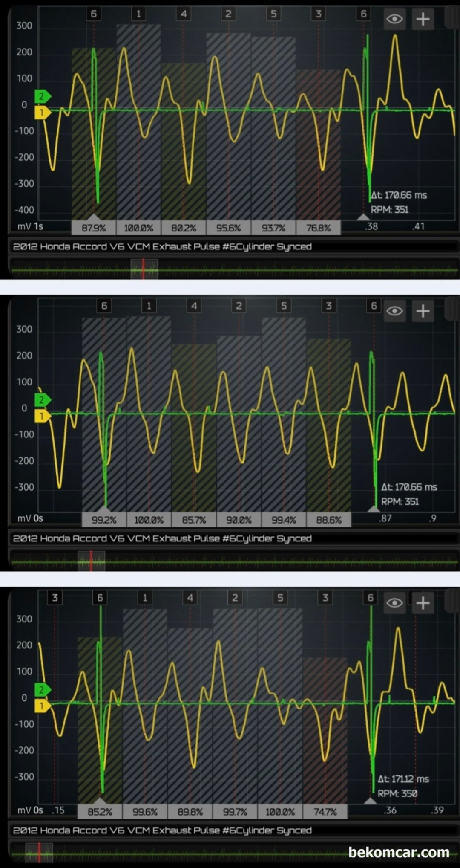This screenshot has height=868, width=460.
Task: Select the cylinder 4 label atop the top panel
Action: [x=184, y=14]
